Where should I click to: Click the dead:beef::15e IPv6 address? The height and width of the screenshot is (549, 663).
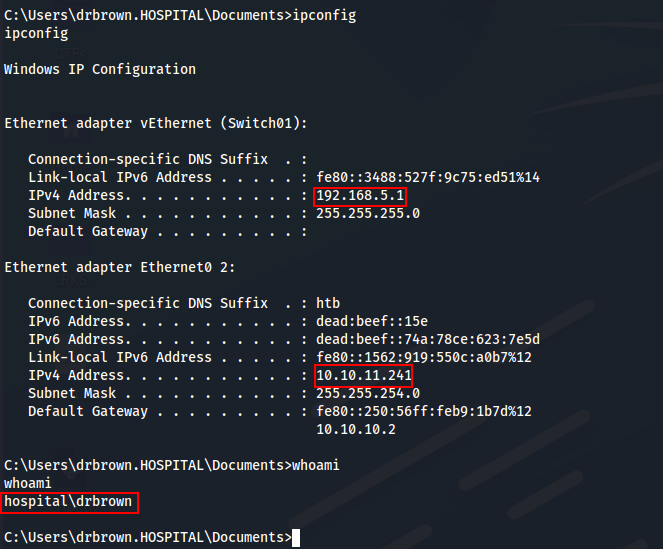coord(372,321)
